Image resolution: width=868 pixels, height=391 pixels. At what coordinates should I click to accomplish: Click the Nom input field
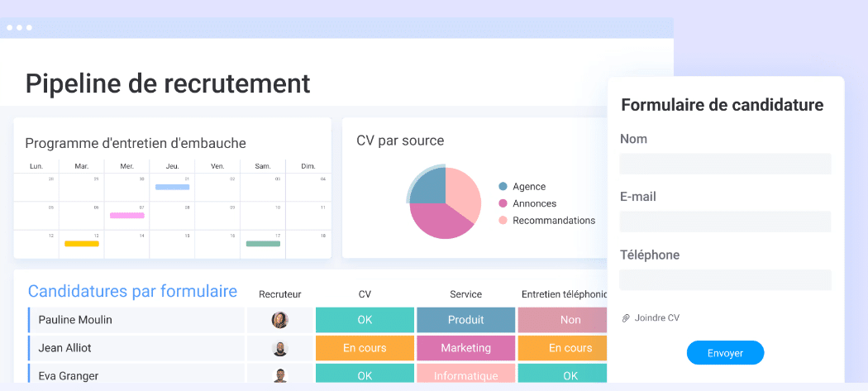725,164
